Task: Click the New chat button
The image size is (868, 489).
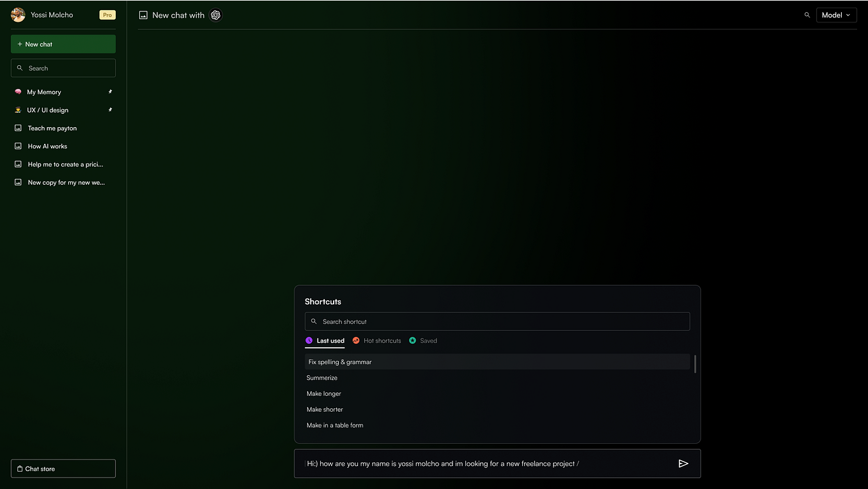Action: click(63, 43)
